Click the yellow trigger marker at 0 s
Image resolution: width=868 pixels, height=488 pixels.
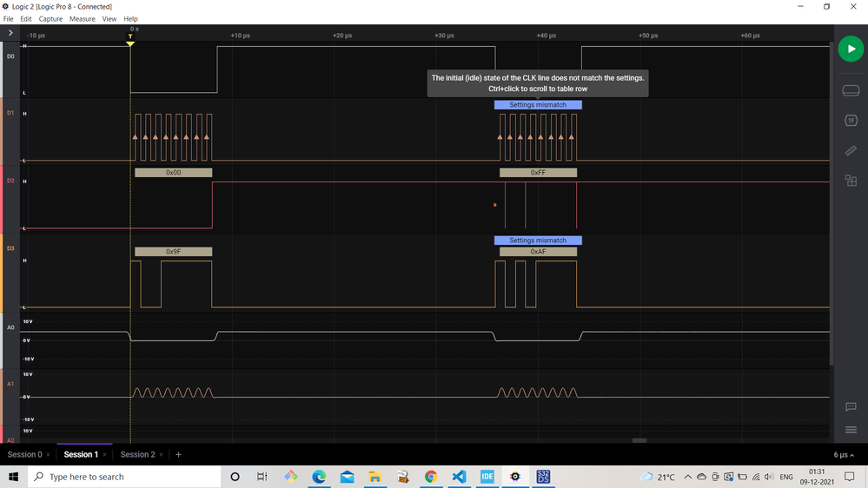[130, 41]
